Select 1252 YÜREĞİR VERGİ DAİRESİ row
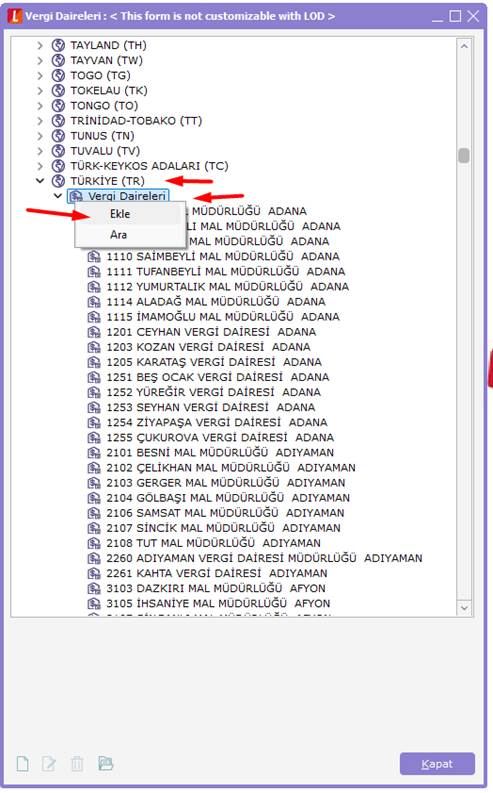The height and width of the screenshot is (793, 493). click(213, 392)
